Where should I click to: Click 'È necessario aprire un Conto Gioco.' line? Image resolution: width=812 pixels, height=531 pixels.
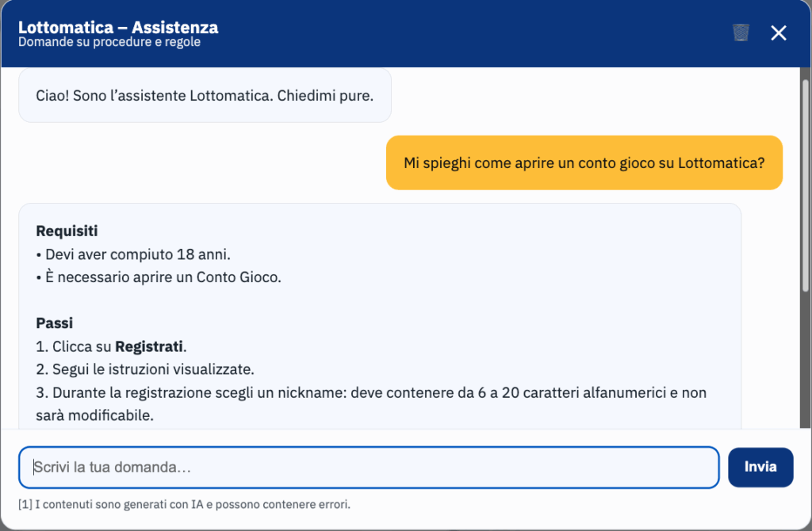click(159, 277)
